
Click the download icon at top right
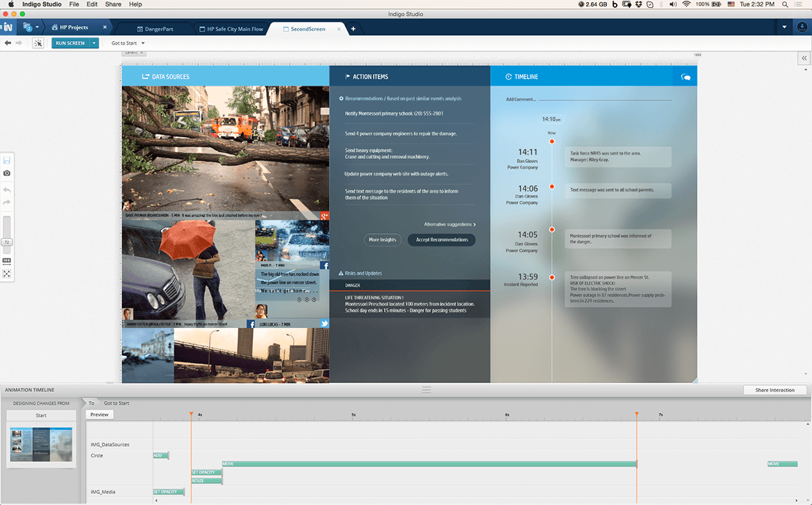tap(802, 28)
